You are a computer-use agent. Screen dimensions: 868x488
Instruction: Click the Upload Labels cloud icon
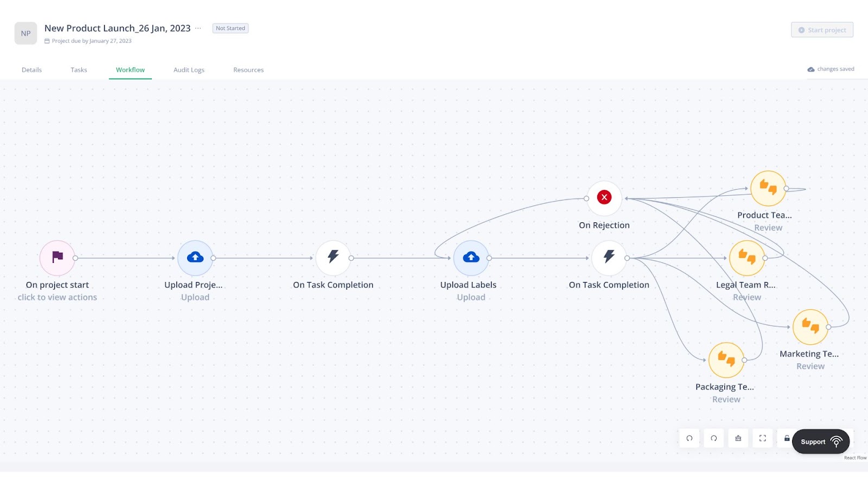tap(470, 257)
